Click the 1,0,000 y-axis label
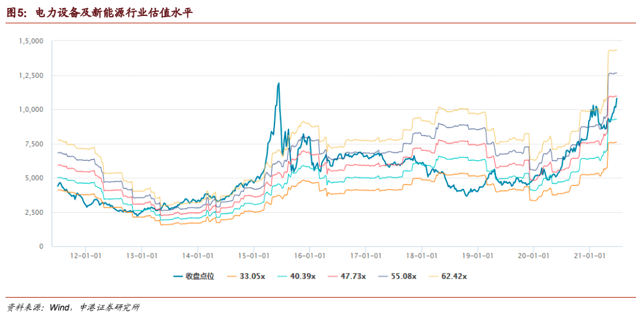Viewport: 644px width, 324px height. coord(31,110)
